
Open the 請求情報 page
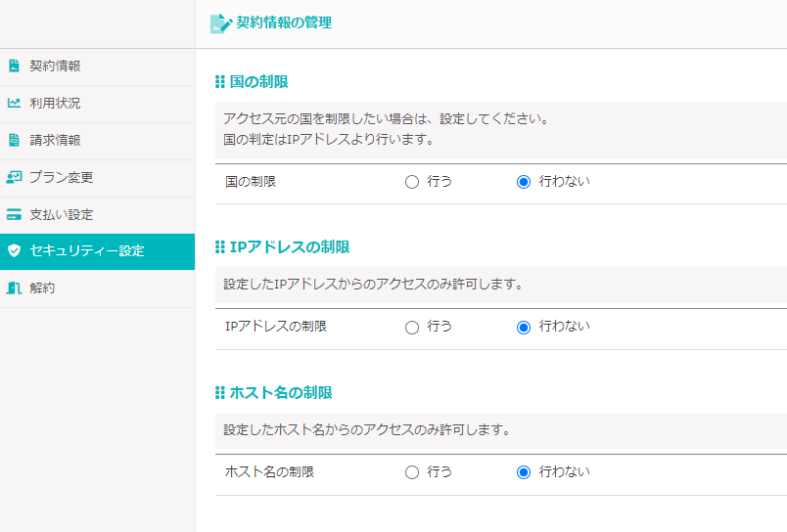[55, 141]
